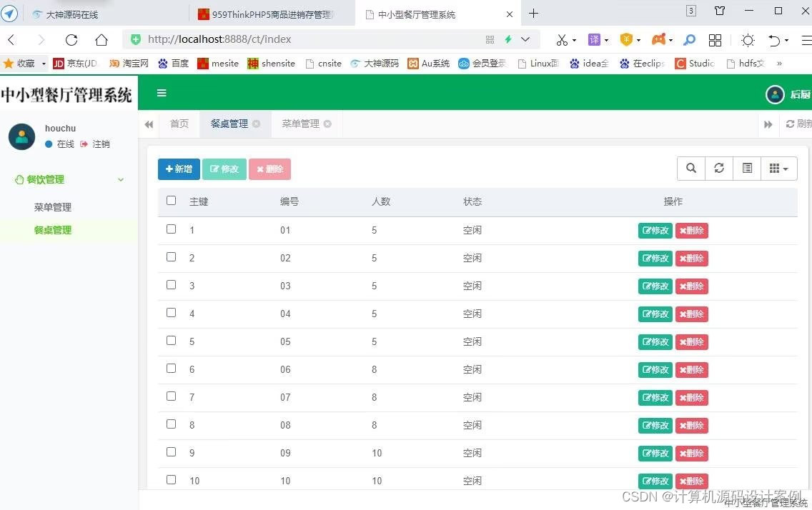Toggle the brightness sun icon

pos(748,40)
